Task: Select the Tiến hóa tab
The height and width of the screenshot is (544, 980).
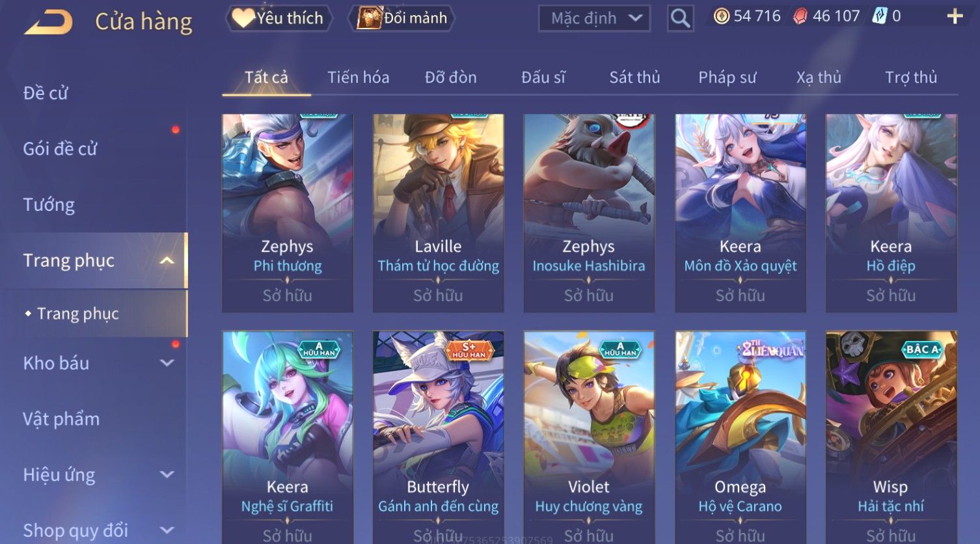Action: [x=359, y=77]
